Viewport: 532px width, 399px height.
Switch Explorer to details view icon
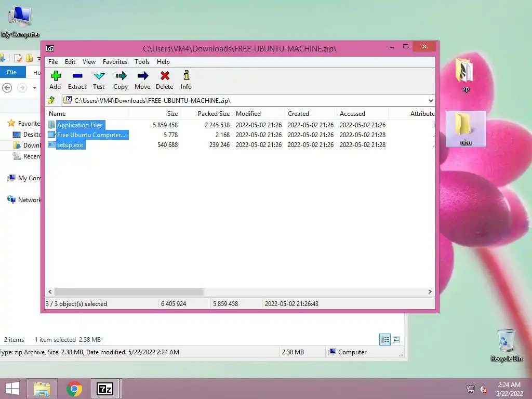tap(385, 339)
